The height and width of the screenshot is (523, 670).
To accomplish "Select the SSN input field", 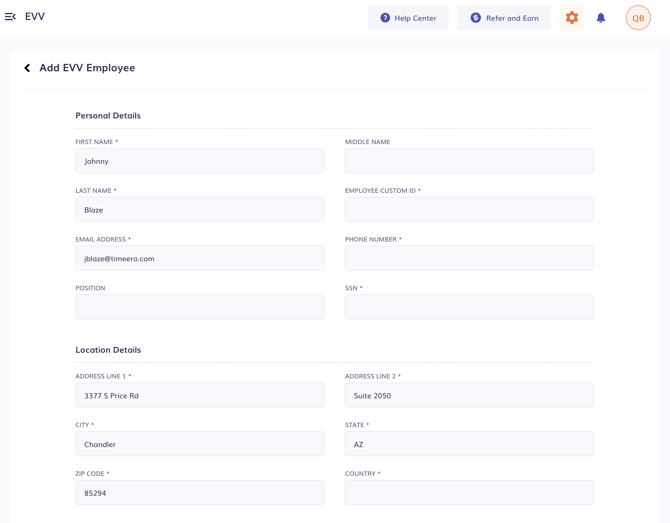I will [469, 307].
